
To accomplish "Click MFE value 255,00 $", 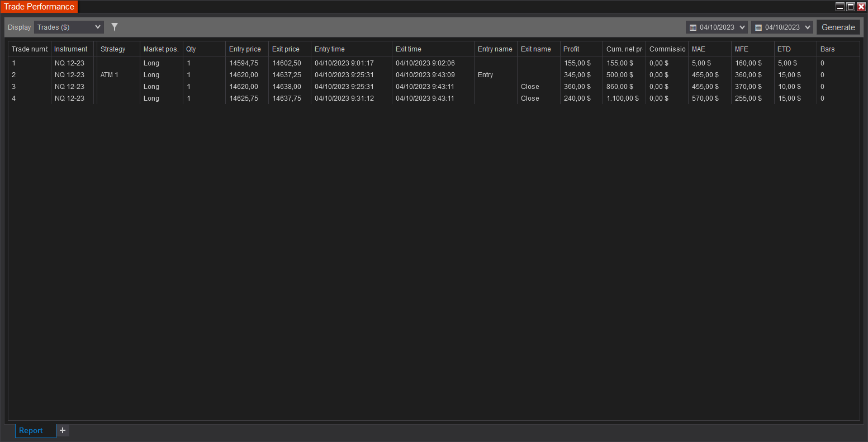I will click(x=748, y=98).
